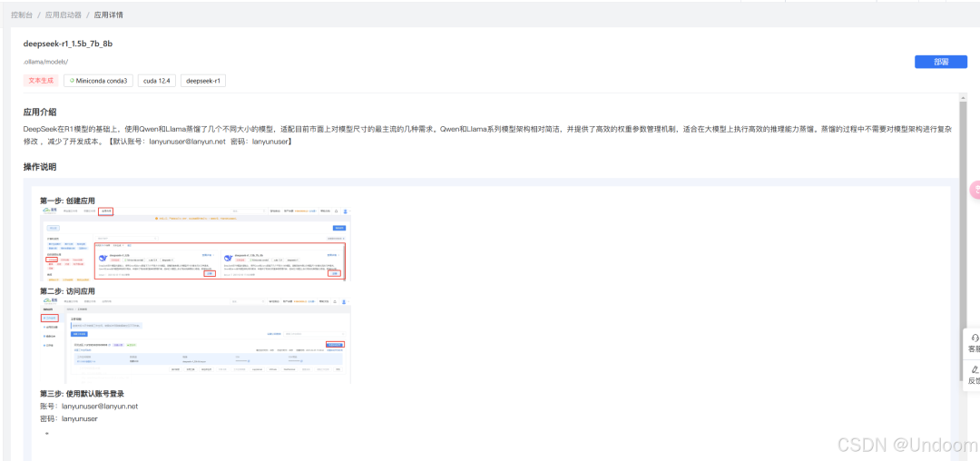Select the deepseek-r1 tag
Screen dimensions: 980x461
pos(203,81)
